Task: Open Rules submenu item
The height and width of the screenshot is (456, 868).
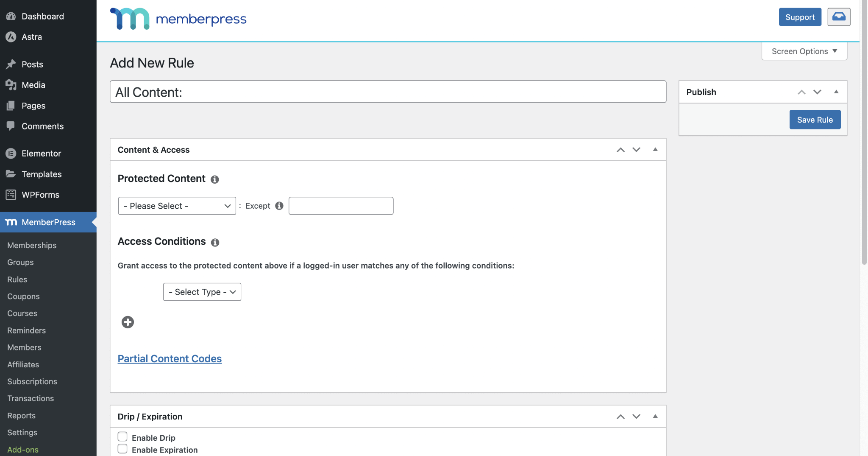Action: 17,280
